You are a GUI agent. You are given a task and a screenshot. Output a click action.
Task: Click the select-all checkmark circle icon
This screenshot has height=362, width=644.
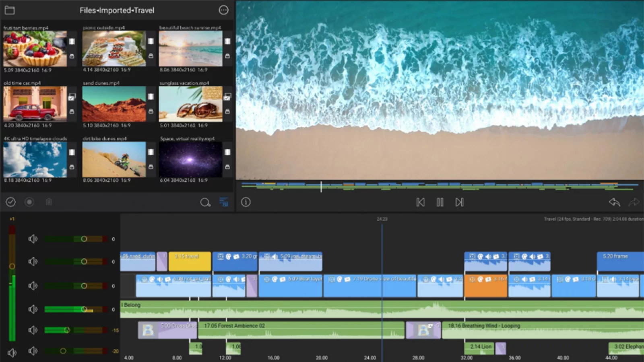point(10,202)
